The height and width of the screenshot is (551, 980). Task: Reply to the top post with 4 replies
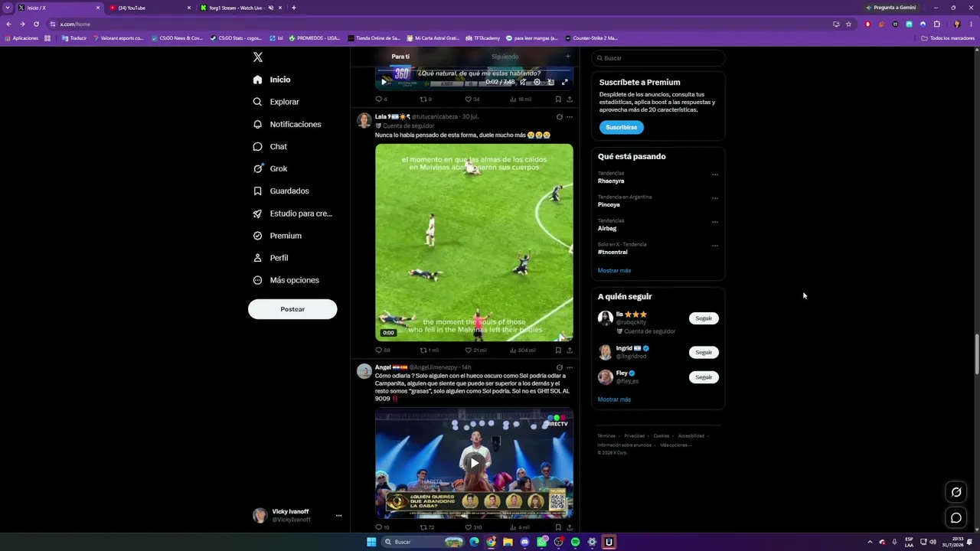click(x=381, y=99)
